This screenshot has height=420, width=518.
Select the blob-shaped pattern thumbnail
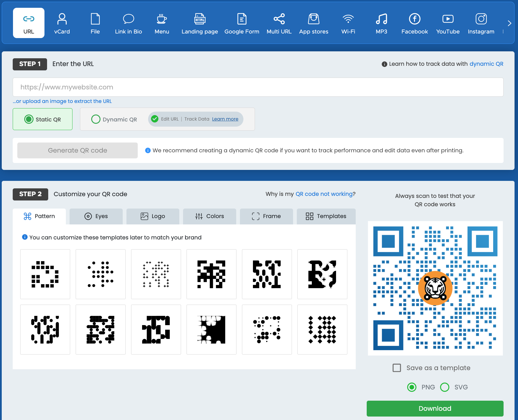pyautogui.click(x=322, y=274)
